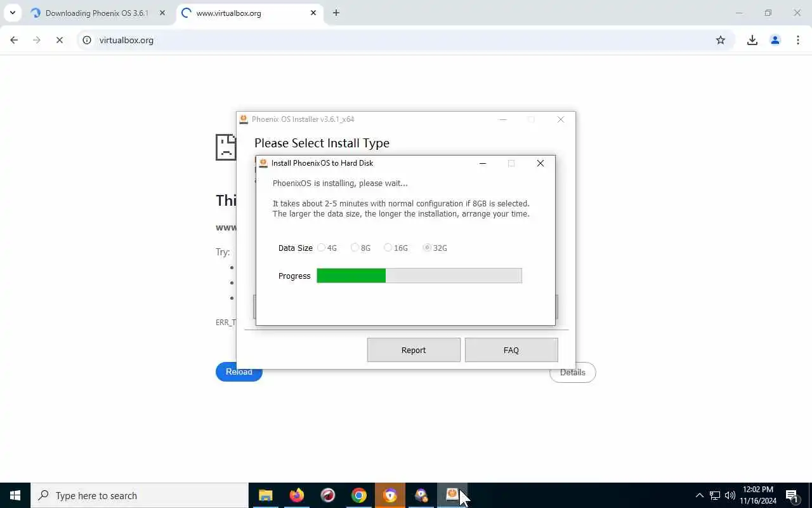Image resolution: width=812 pixels, height=508 pixels.
Task: Open the Windows Start menu
Action: pyautogui.click(x=15, y=495)
